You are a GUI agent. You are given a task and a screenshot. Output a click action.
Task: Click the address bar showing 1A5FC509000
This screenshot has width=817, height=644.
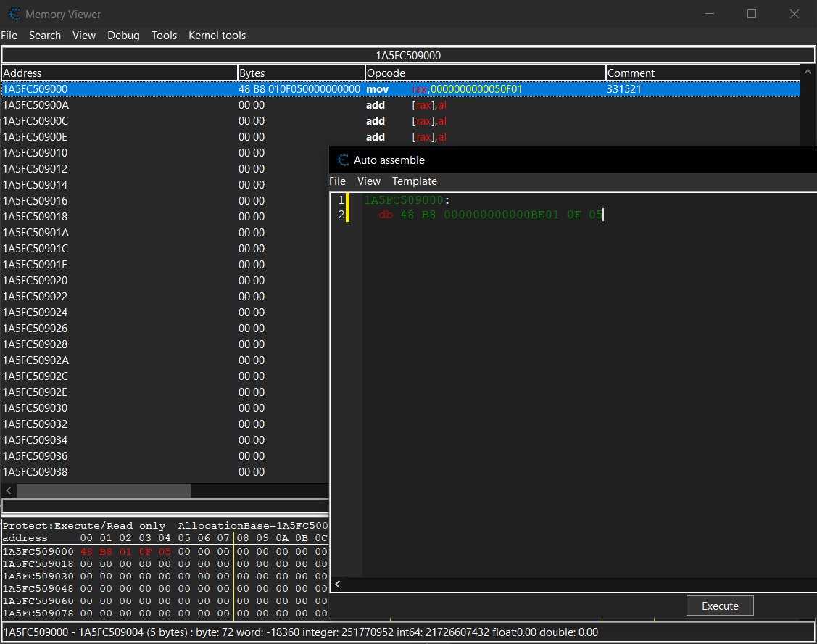click(408, 54)
